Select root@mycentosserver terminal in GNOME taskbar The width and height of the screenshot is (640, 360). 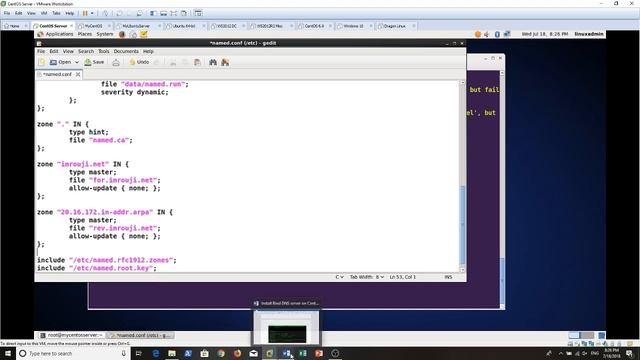coord(71,335)
